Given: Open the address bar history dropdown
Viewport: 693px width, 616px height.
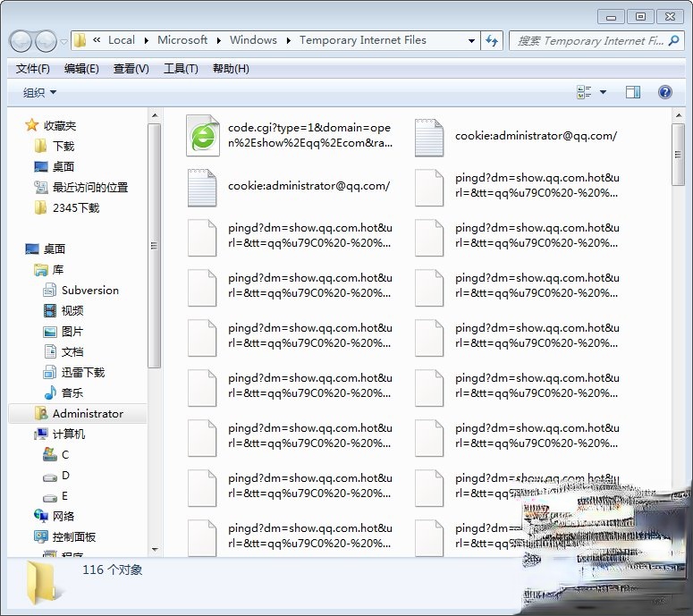Looking at the screenshot, I should point(471,40).
